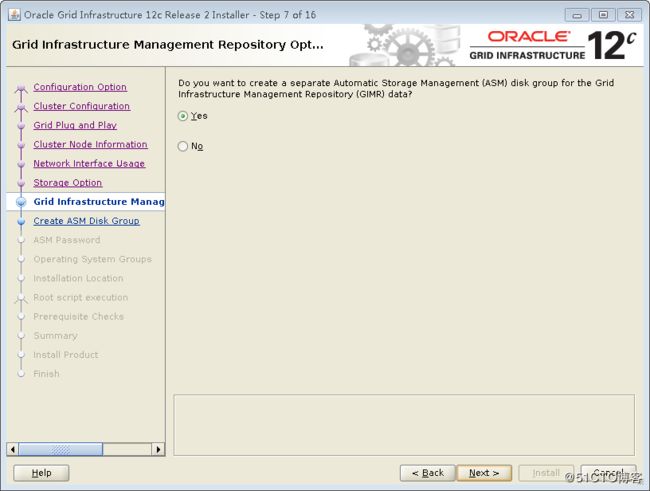This screenshot has width=650, height=491.
Task: Click the Summary step text
Action: tap(56, 335)
